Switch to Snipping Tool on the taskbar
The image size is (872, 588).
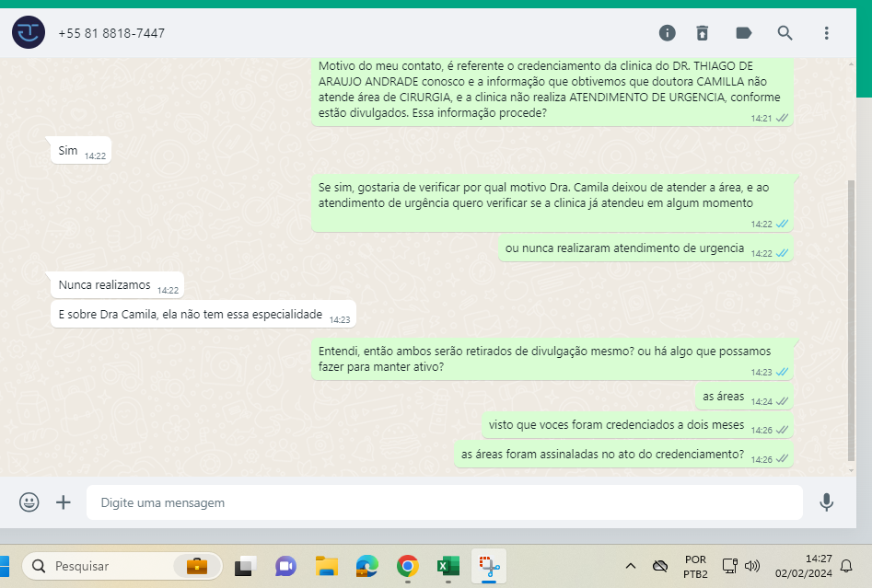click(489, 566)
